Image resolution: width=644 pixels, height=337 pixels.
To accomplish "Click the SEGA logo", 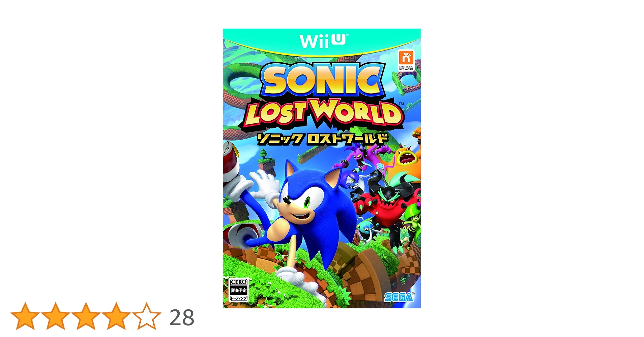I will click(x=399, y=297).
